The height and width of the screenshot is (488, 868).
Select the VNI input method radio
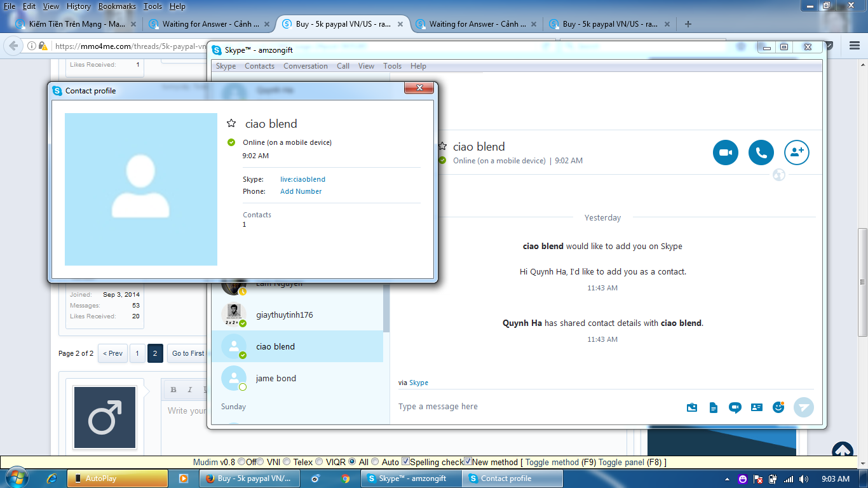(259, 462)
